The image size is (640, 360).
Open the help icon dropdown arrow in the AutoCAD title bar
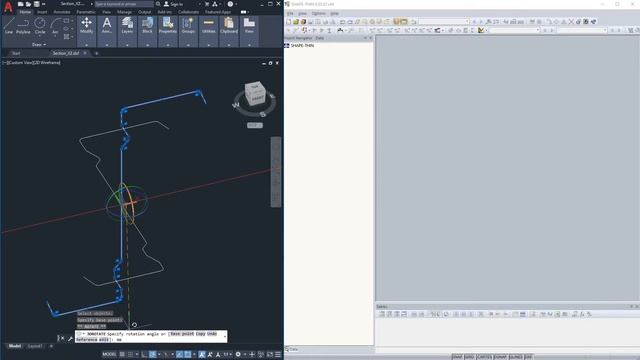[236, 4]
